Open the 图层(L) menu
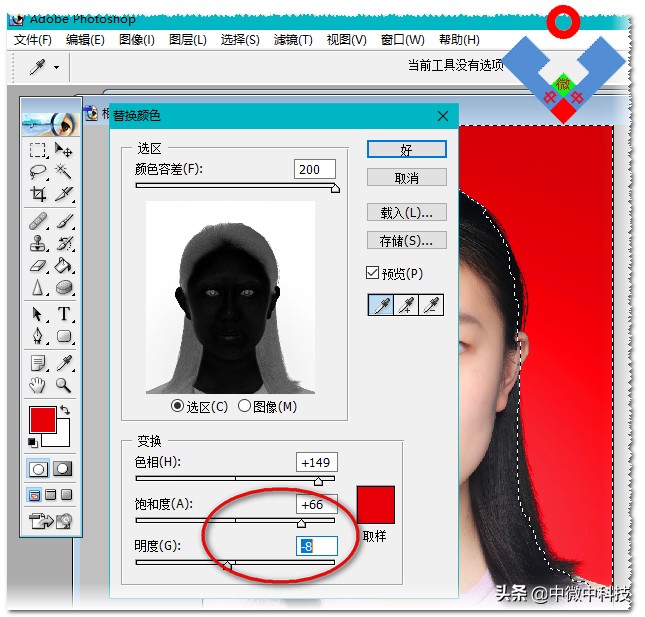 point(188,40)
